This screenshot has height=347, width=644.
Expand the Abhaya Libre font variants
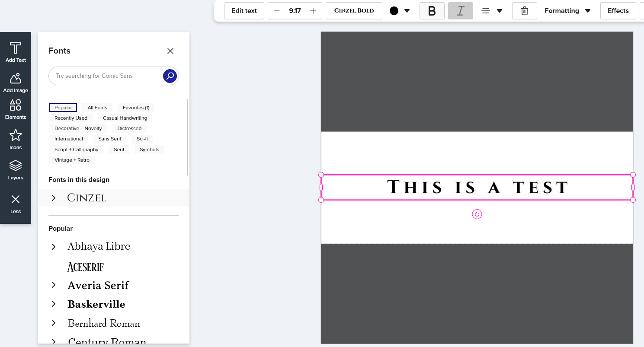[54, 247]
